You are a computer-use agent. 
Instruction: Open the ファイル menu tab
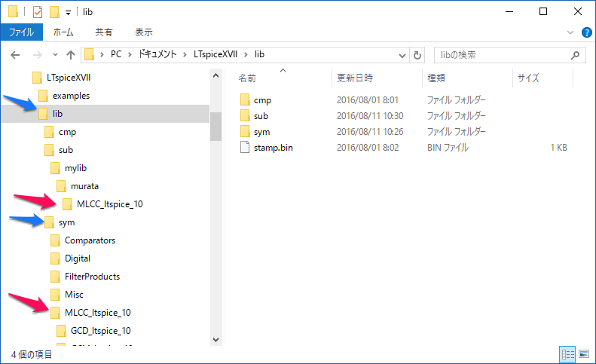click(22, 32)
